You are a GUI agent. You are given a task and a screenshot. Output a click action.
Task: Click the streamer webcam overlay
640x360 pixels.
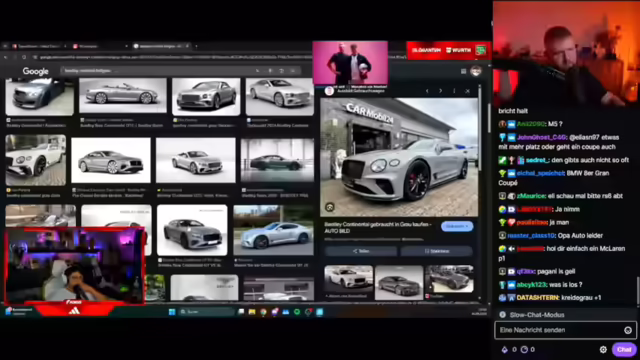click(x=75, y=266)
